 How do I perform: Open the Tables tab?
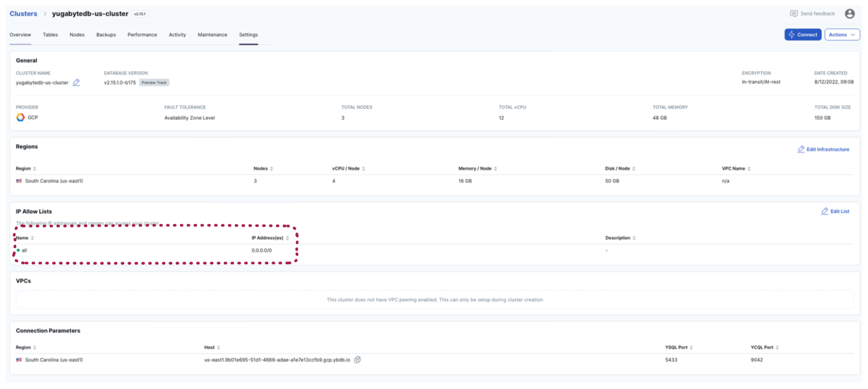[x=50, y=35]
